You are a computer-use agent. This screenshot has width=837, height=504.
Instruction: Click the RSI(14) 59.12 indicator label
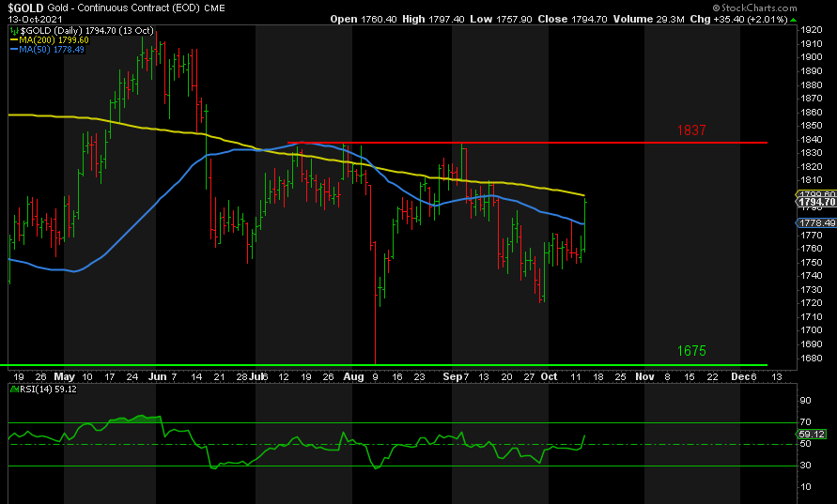[x=46, y=389]
